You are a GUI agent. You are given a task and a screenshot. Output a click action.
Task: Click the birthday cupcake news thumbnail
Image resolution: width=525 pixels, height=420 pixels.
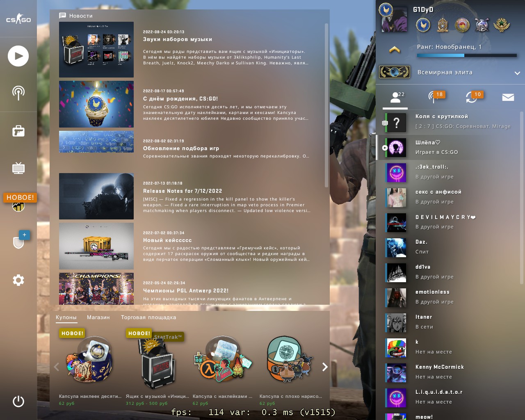[x=96, y=104]
